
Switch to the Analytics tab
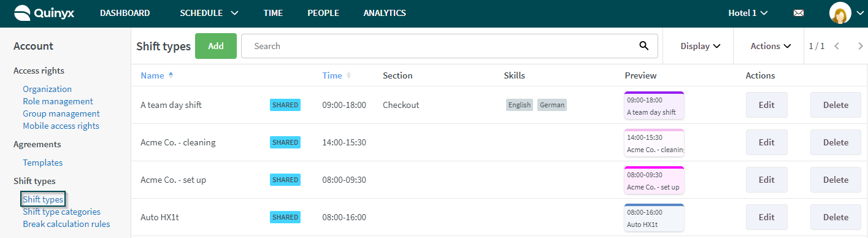point(385,13)
